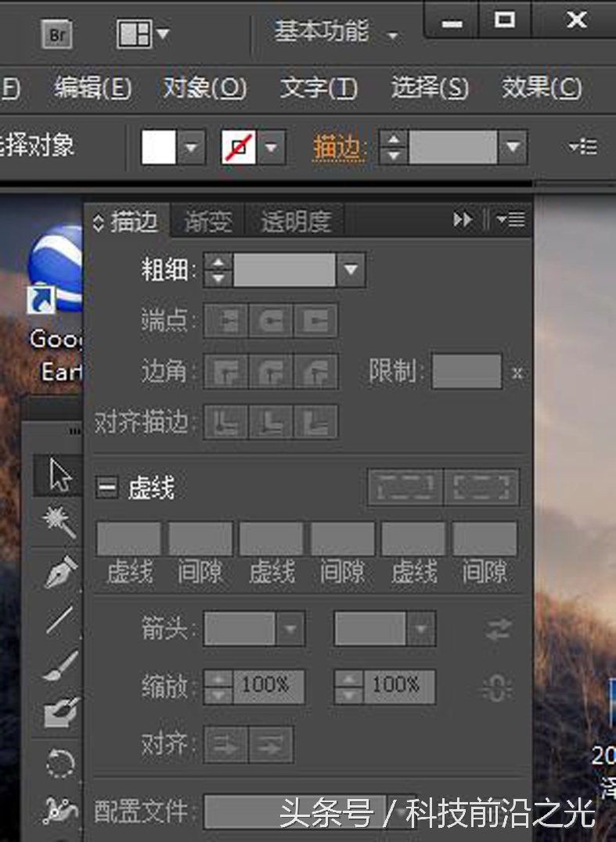Click the 粗细 weight input field
616x842 pixels.
[284, 269]
